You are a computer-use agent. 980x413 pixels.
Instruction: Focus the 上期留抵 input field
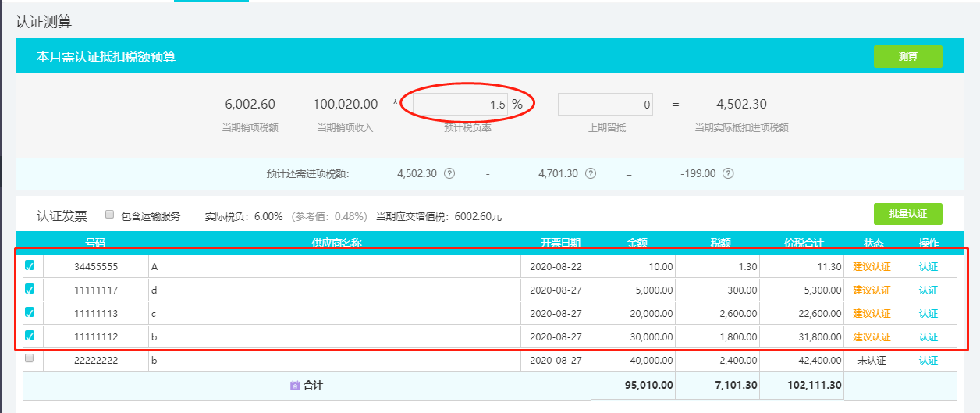click(605, 104)
